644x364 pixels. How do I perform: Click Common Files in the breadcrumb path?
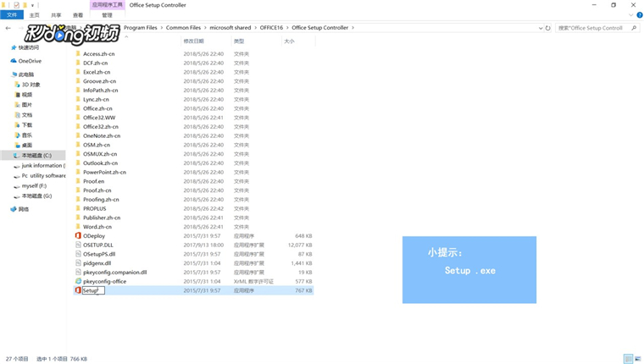point(183,27)
